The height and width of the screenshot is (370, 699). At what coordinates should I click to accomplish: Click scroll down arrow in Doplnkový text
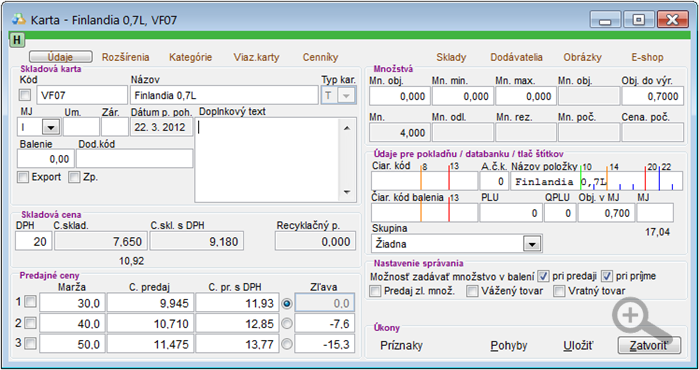[347, 192]
